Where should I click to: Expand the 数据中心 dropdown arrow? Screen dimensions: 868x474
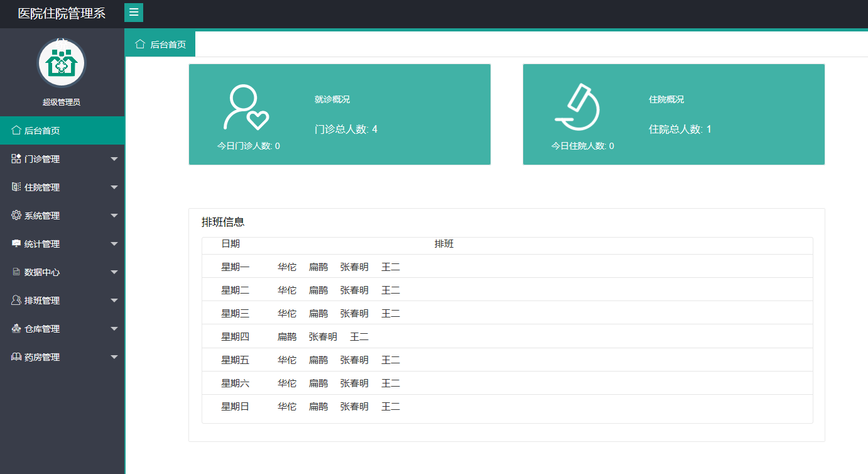114,272
